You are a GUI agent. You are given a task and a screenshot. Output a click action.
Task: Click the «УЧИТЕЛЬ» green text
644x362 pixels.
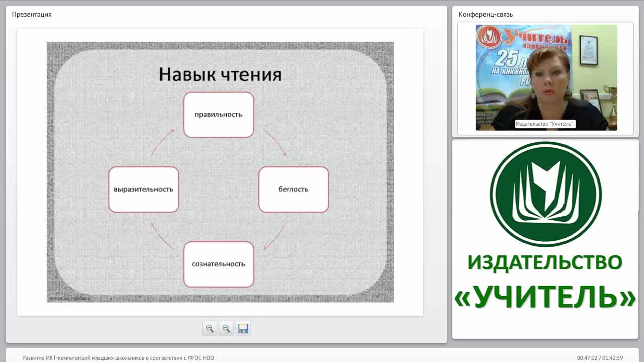(x=545, y=296)
